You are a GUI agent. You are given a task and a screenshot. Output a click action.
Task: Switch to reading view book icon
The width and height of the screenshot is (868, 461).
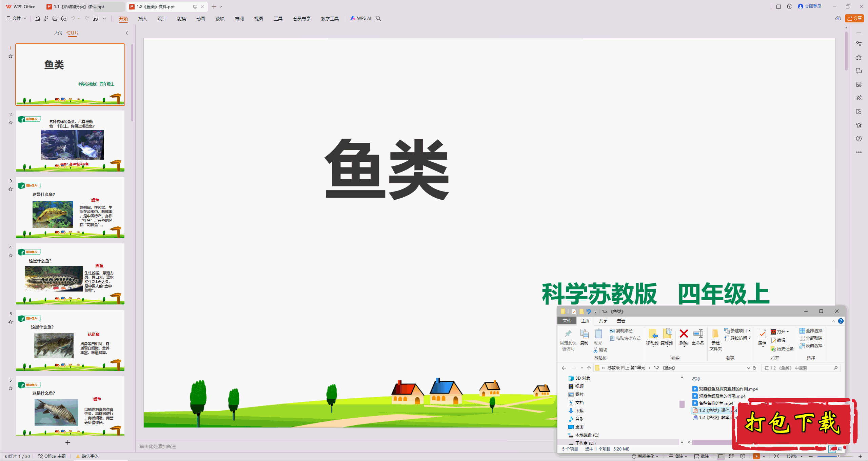point(743,456)
